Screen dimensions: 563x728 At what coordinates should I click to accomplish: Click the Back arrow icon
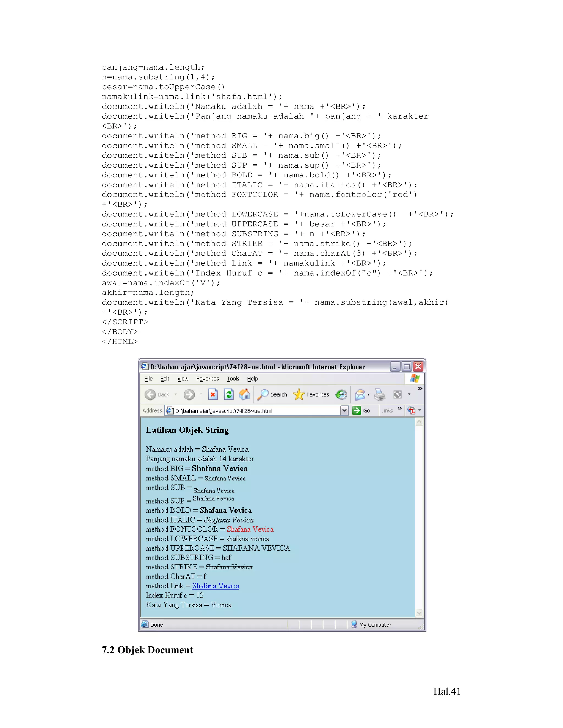point(150,395)
